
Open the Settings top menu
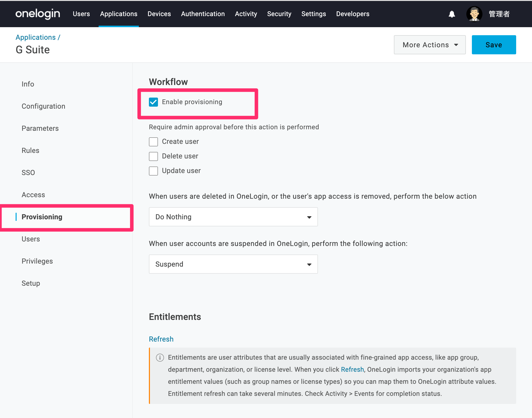pyautogui.click(x=314, y=14)
